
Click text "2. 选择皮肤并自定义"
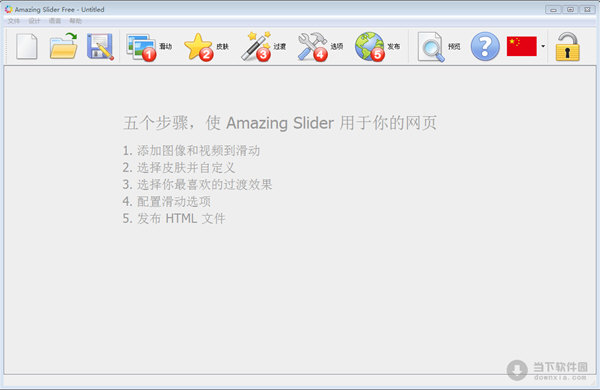click(179, 168)
